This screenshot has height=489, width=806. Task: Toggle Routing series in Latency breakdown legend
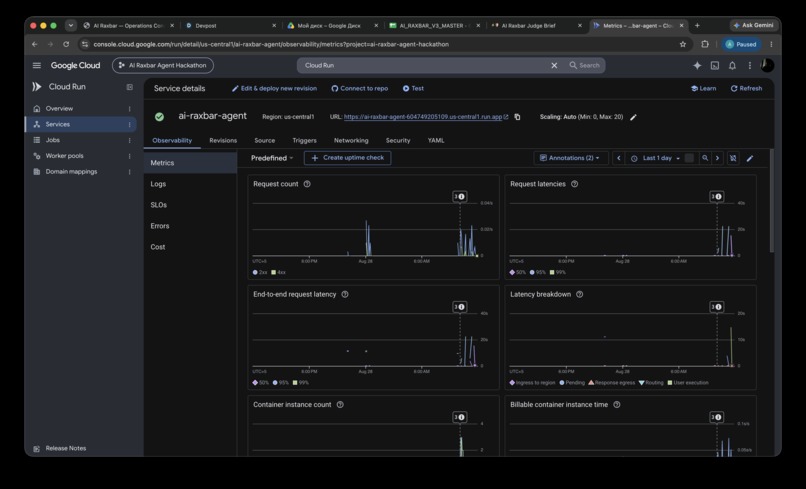pyautogui.click(x=651, y=383)
